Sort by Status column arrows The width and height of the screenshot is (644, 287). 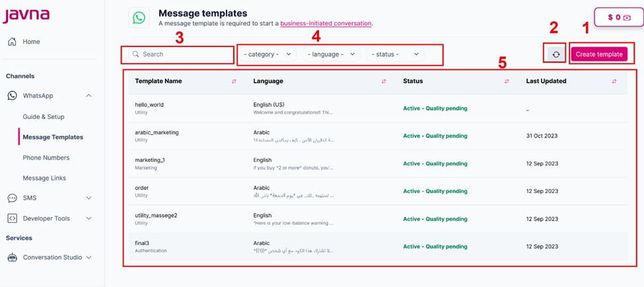tap(507, 81)
